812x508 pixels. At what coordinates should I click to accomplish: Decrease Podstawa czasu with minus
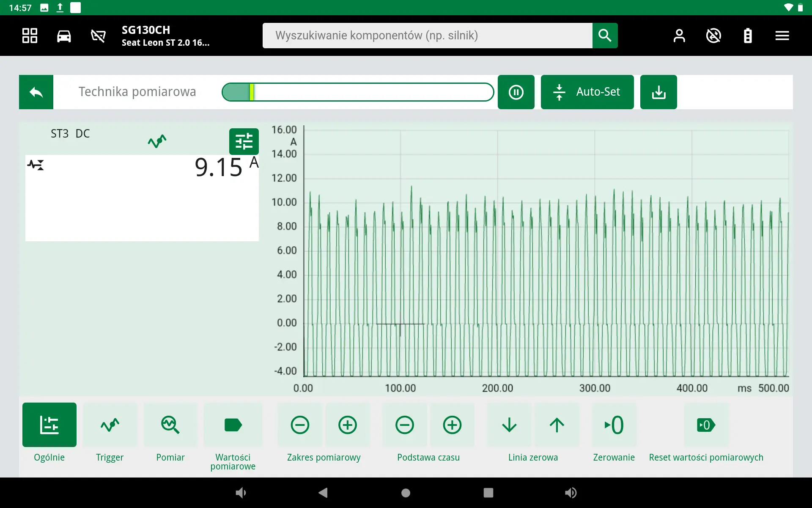click(x=405, y=425)
